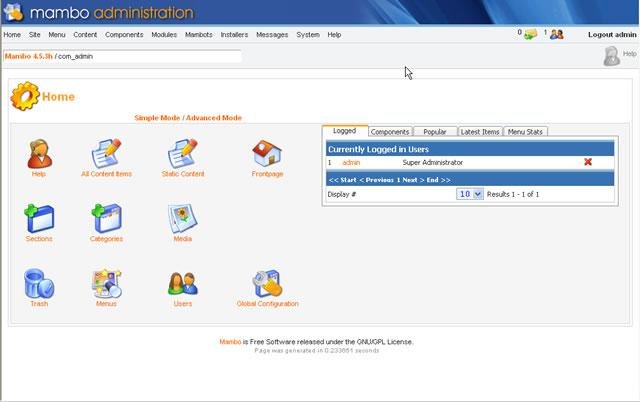
Task: Open the Mambots menu
Action: (198, 35)
